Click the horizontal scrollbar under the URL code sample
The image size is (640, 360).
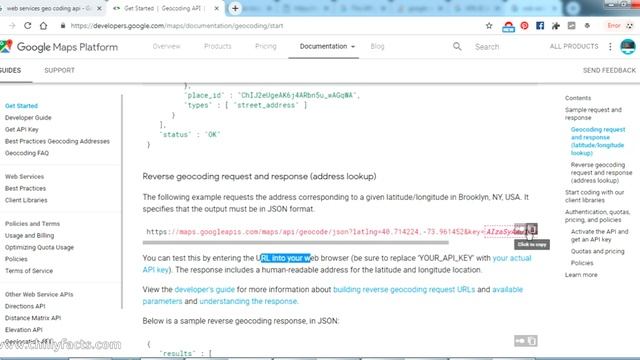(x=296, y=243)
